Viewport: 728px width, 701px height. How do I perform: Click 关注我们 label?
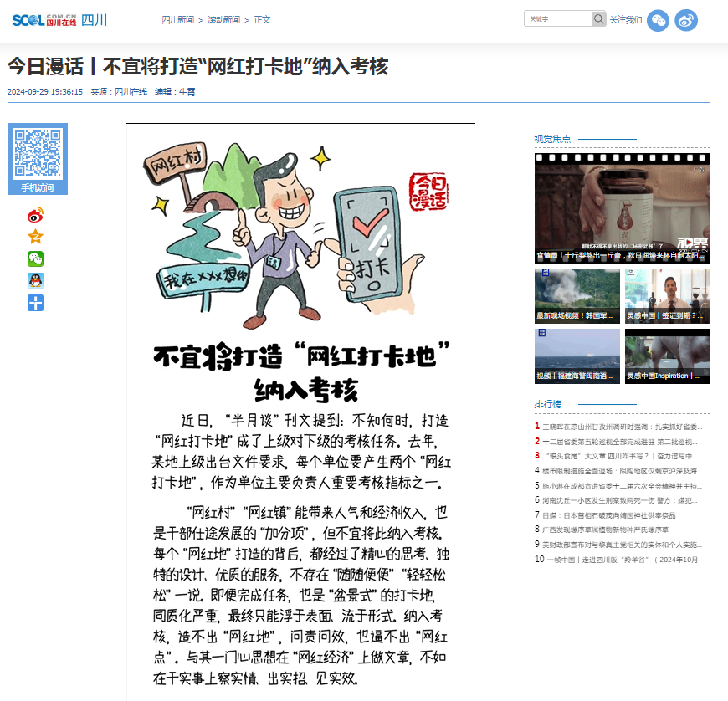[625, 19]
